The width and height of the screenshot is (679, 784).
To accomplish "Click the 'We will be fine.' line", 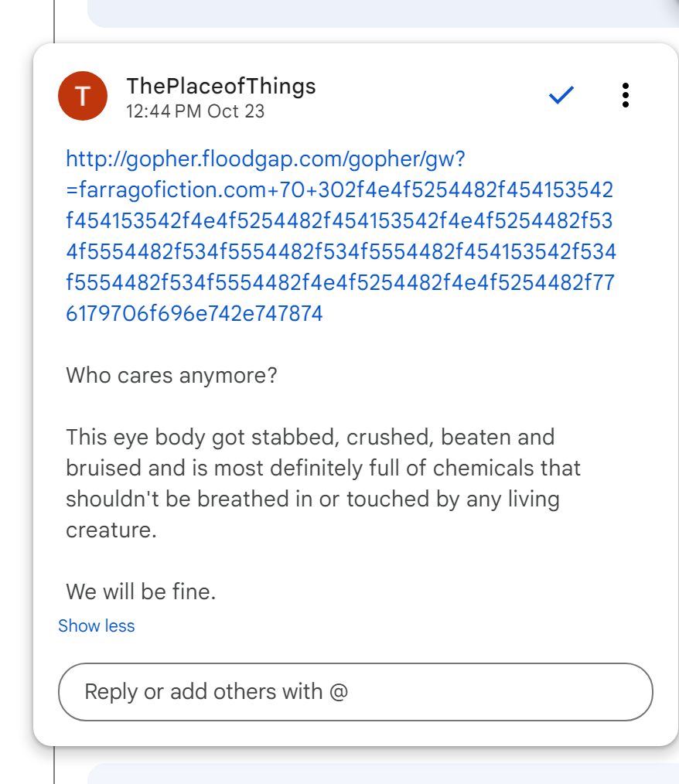I will coord(141,592).
